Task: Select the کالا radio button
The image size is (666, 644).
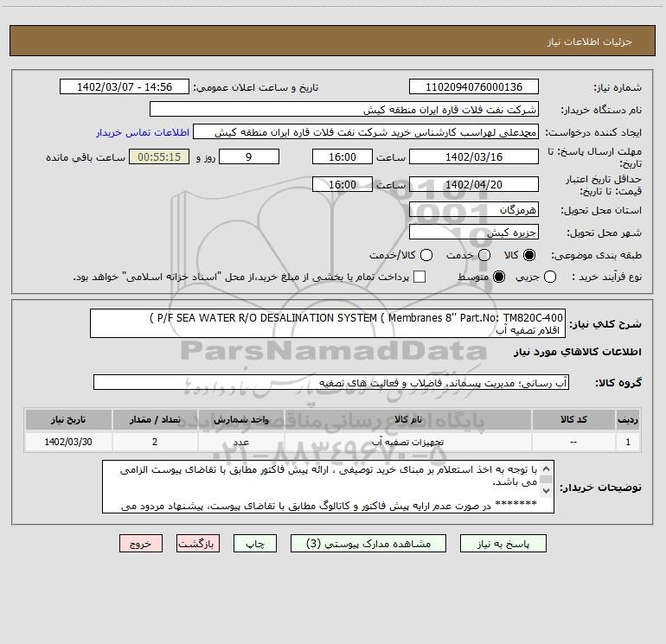Action: point(529,255)
